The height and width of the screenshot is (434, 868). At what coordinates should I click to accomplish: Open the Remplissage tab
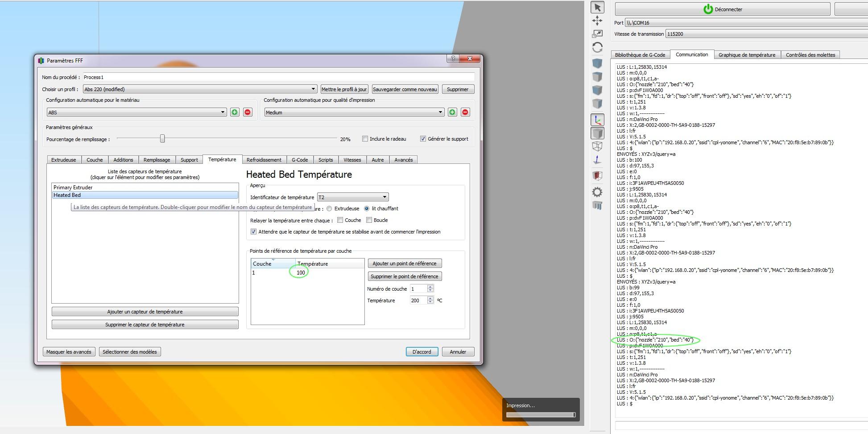click(157, 160)
